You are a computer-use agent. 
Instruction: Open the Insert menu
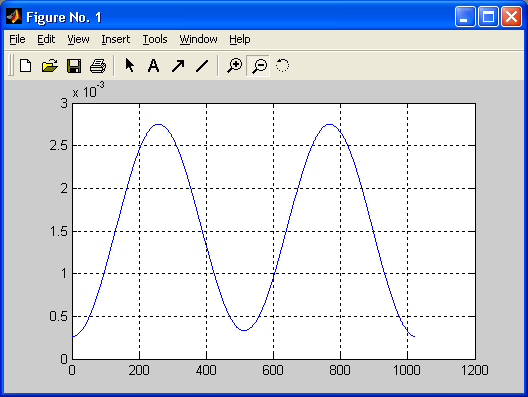coord(116,39)
